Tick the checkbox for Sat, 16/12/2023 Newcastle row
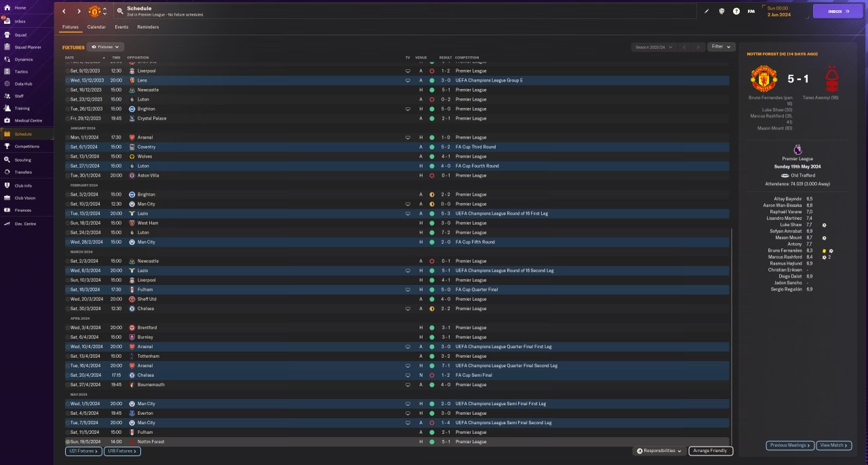 point(68,90)
